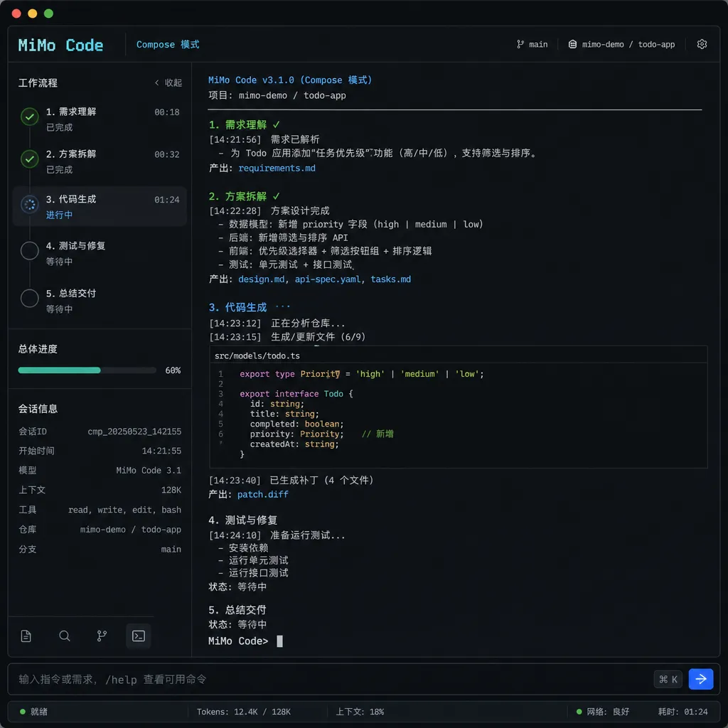The height and width of the screenshot is (728, 728).
Task: Click the tools value read, write, edit, bash
Action: [x=125, y=510]
